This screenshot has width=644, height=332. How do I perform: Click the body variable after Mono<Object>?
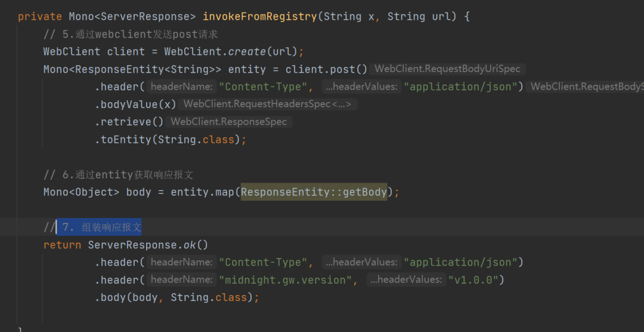[139, 192]
